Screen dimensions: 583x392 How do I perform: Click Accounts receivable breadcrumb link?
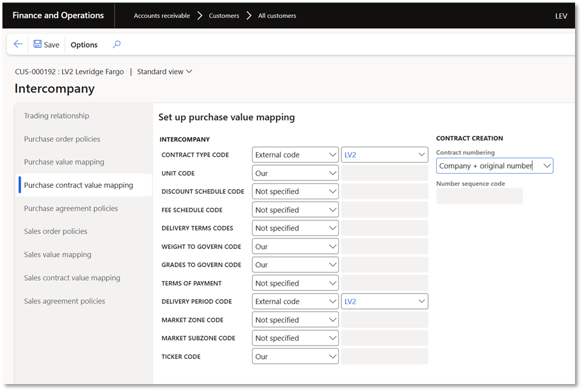coord(162,16)
